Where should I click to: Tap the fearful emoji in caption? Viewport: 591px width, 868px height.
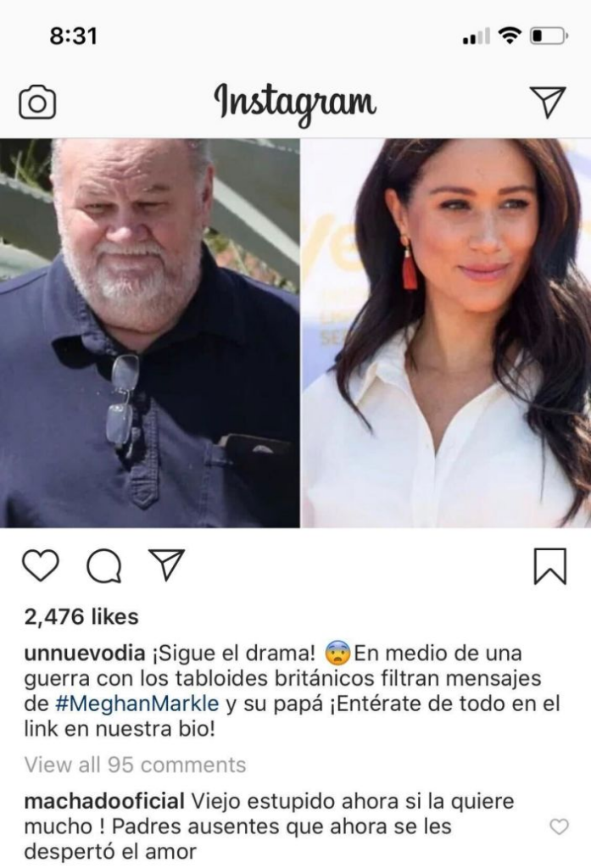(x=338, y=654)
